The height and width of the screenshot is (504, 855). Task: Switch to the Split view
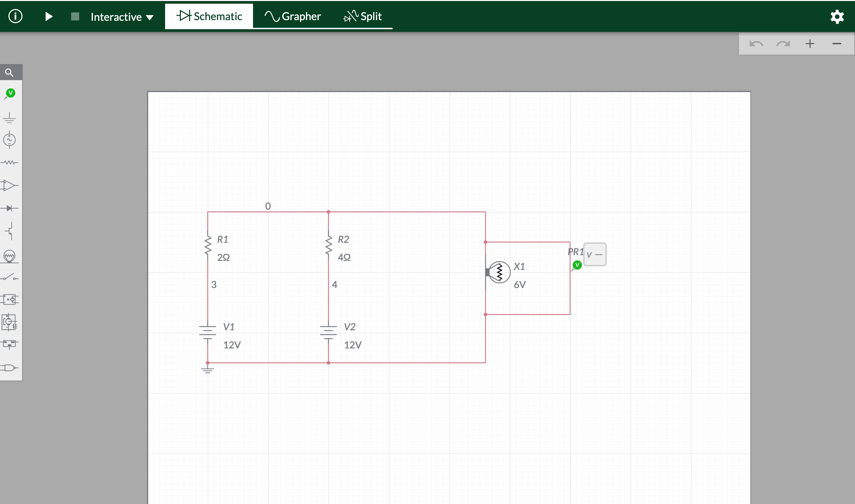362,16
